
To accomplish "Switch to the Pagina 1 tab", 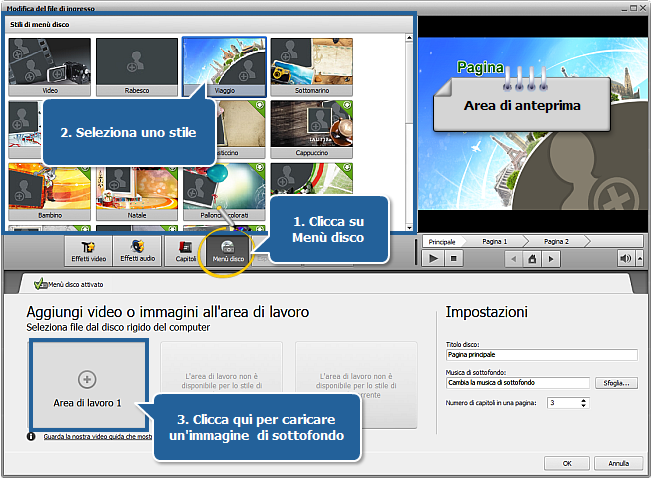I will coord(494,241).
